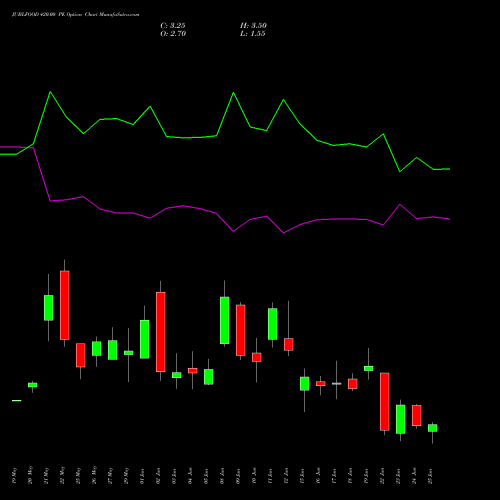Click the large red candle above 22 Jun
The height and width of the screenshot is (500, 500).
[x=385, y=402]
